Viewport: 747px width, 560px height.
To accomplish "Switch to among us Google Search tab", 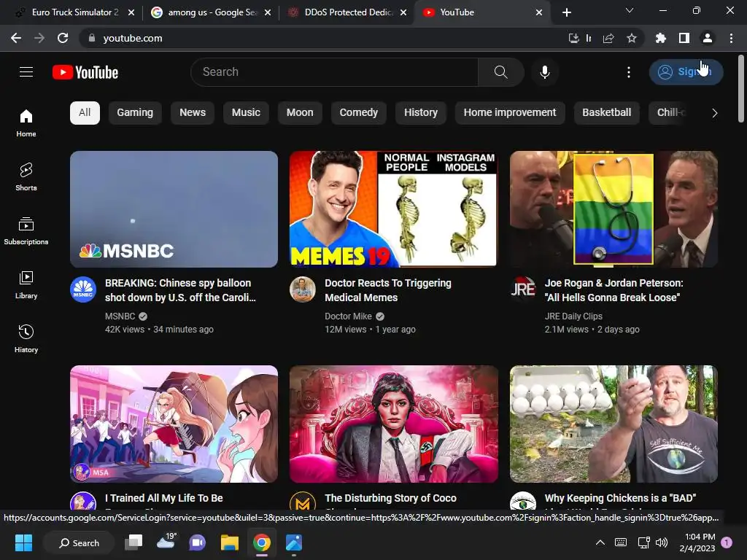I will pyautogui.click(x=212, y=12).
